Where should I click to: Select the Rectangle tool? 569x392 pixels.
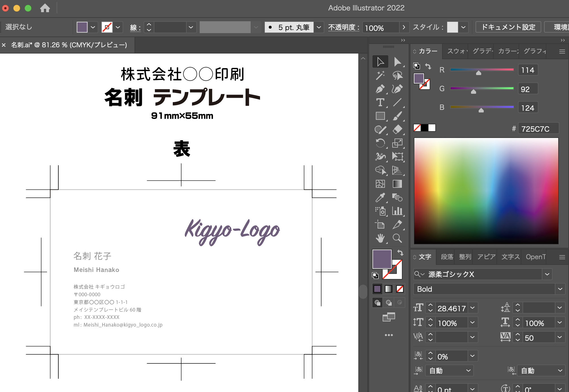380,116
